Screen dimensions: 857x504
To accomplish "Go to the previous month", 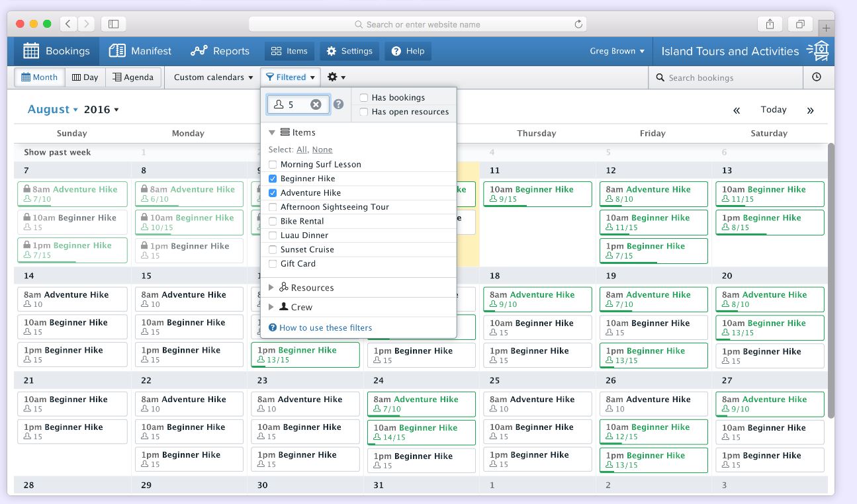I will pyautogui.click(x=737, y=110).
